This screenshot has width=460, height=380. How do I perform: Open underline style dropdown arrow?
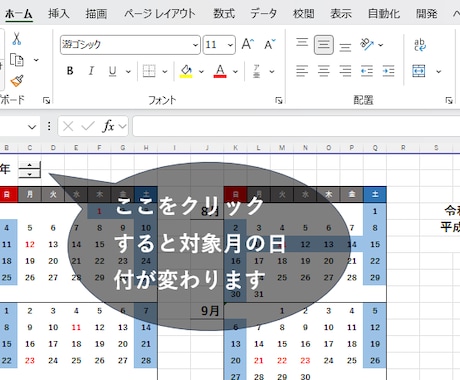click(128, 71)
